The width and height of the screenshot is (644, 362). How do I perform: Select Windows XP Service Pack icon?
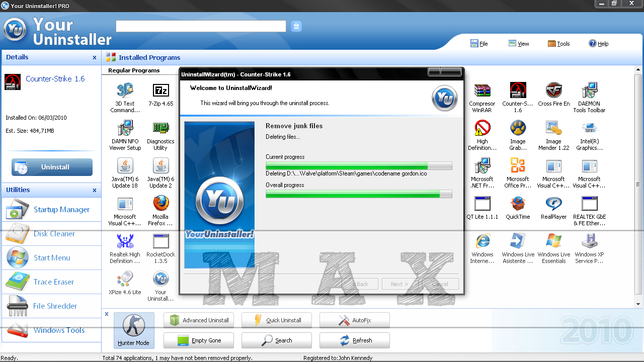pos(589,241)
